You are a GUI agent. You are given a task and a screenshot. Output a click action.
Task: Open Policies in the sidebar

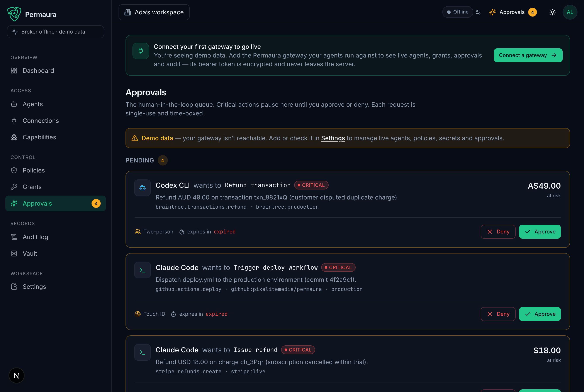point(55,171)
